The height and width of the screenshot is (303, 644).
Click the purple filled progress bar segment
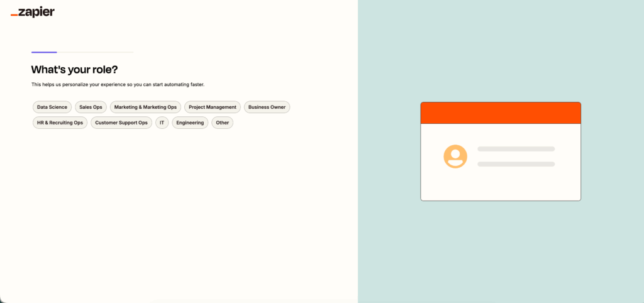pos(44,52)
